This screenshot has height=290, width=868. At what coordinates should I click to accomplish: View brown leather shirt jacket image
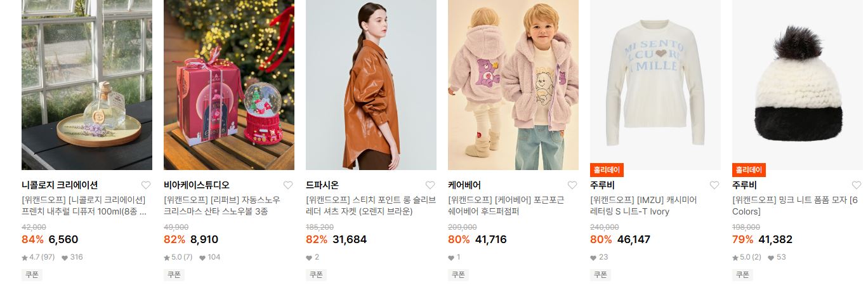coord(371,85)
